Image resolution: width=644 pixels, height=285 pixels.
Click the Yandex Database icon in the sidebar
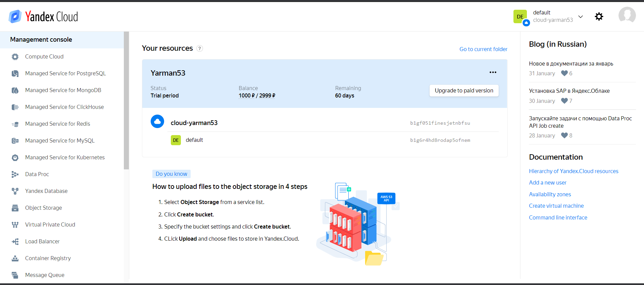pos(15,191)
